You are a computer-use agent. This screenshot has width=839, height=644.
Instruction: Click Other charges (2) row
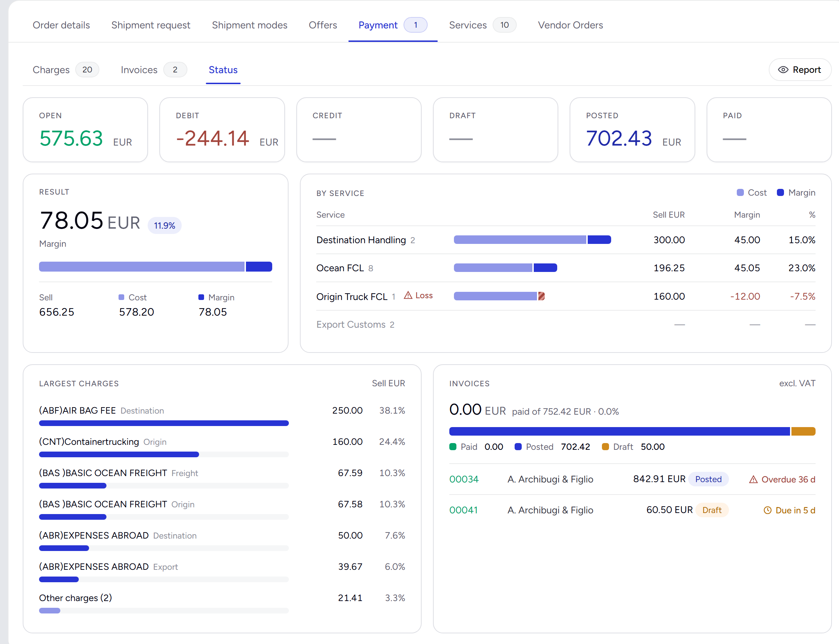click(x=222, y=603)
